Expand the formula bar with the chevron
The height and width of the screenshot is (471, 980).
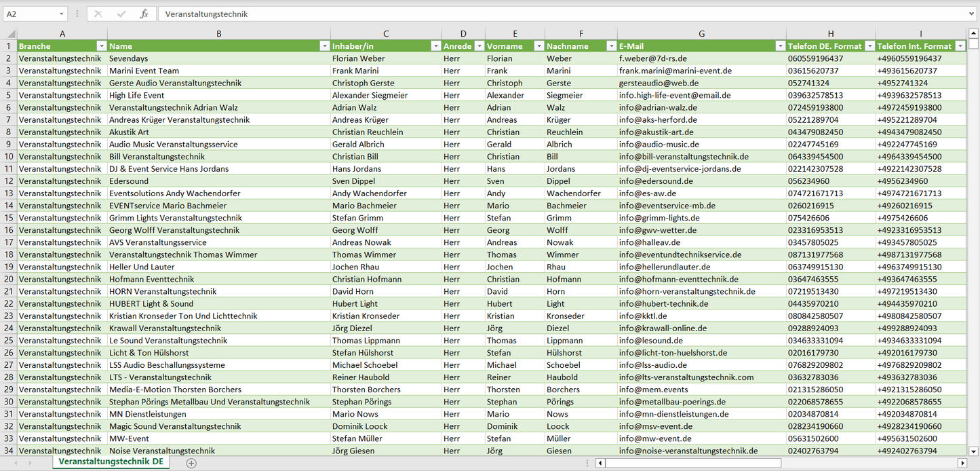tap(973, 14)
